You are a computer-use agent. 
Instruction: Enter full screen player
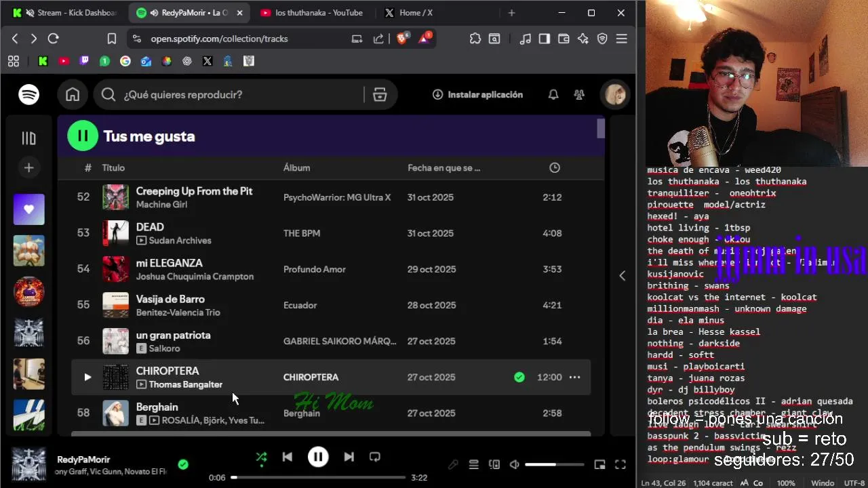click(x=620, y=464)
